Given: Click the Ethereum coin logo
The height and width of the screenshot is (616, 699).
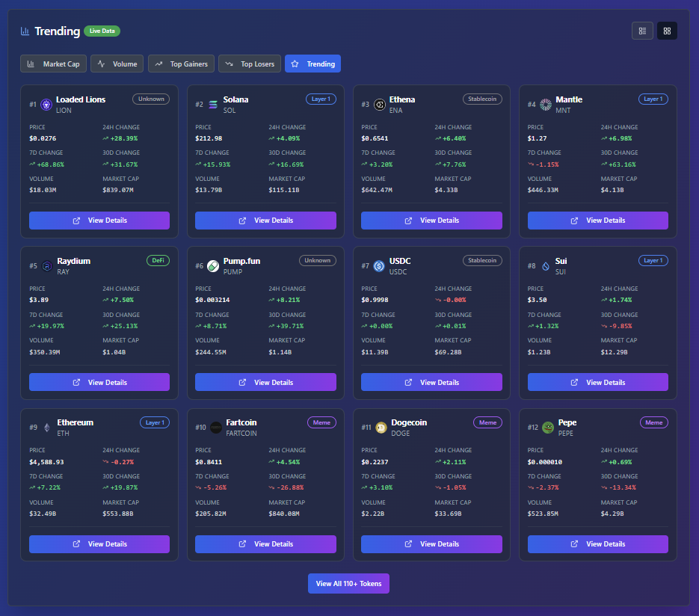Looking at the screenshot, I should coord(47,428).
